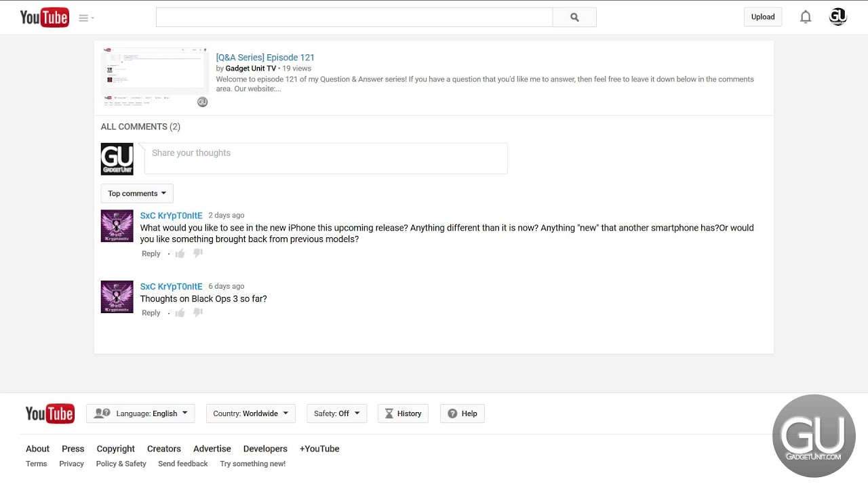Open the Creators footer link
The width and height of the screenshot is (868, 488).
pyautogui.click(x=164, y=449)
